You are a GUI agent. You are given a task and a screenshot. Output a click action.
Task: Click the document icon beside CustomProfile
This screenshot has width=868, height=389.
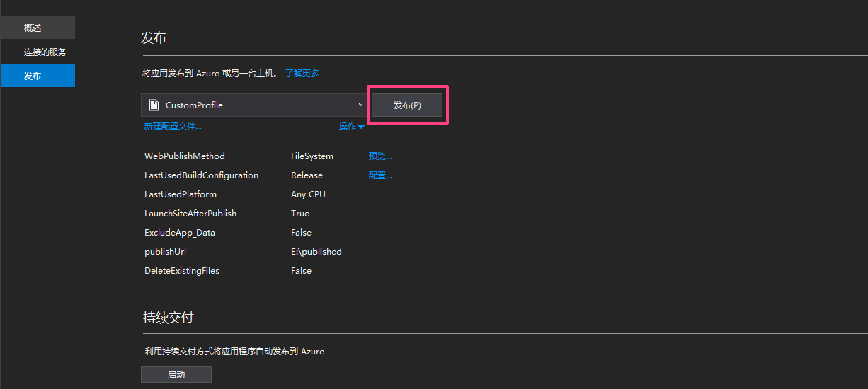tap(154, 105)
